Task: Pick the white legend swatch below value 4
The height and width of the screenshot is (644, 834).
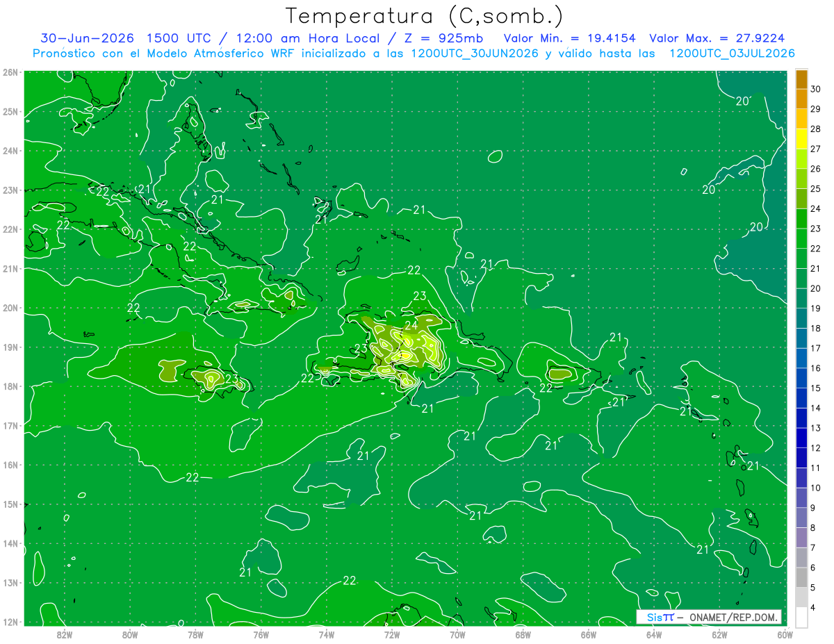Action: pyautogui.click(x=801, y=617)
